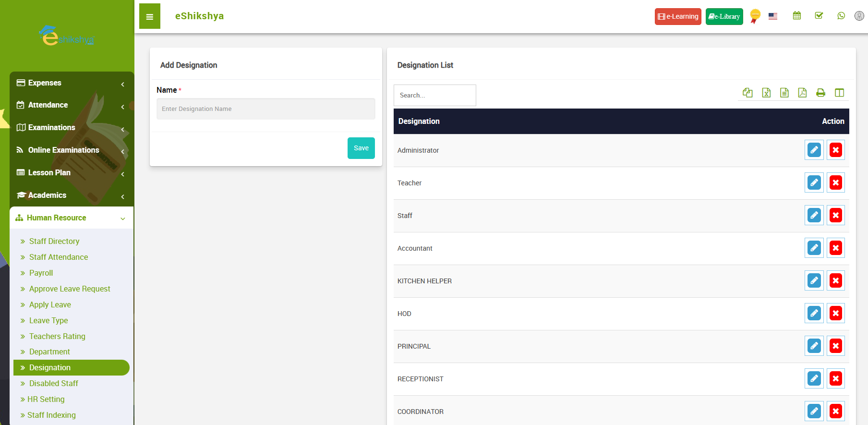The height and width of the screenshot is (425, 868).
Task: Export designation list to Excel
Action: (766, 93)
